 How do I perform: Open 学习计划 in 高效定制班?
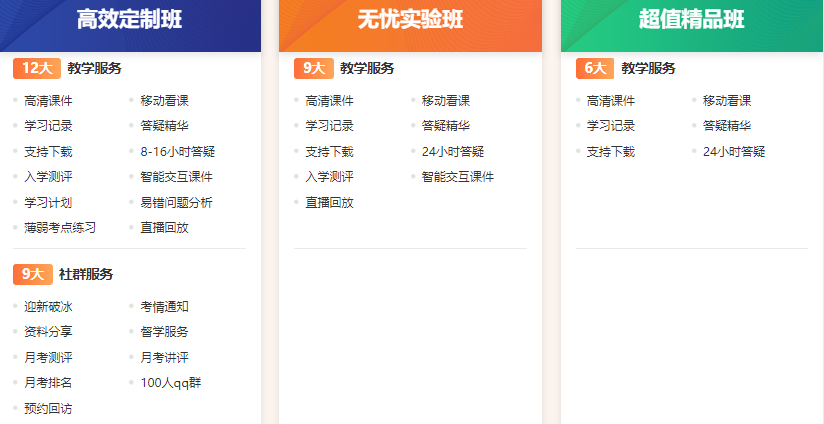48,203
